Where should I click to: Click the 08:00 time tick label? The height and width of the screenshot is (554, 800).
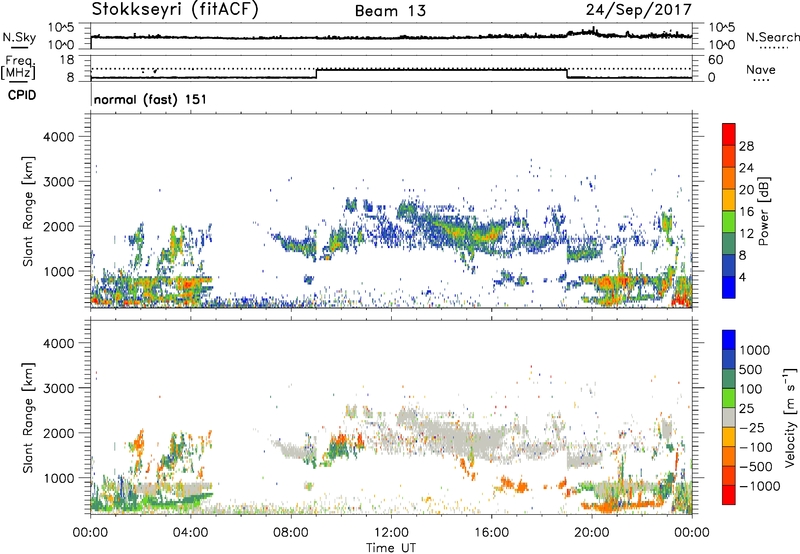click(x=291, y=533)
